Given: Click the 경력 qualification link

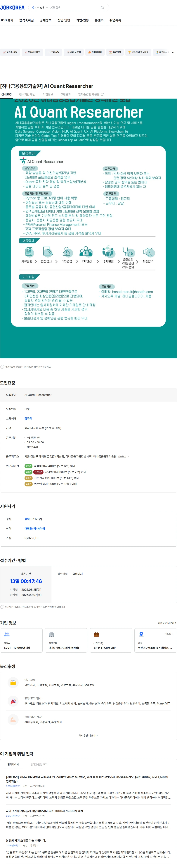Looking at the screenshot, I should (x=27, y=519).
